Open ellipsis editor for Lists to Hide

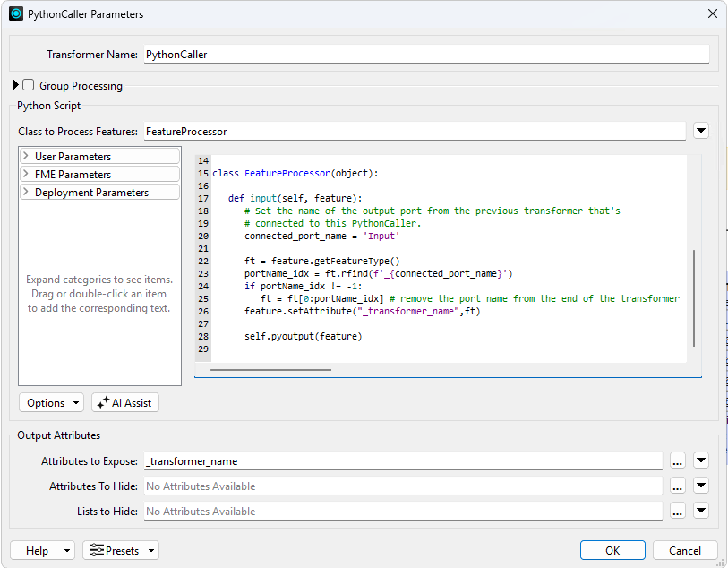click(678, 512)
